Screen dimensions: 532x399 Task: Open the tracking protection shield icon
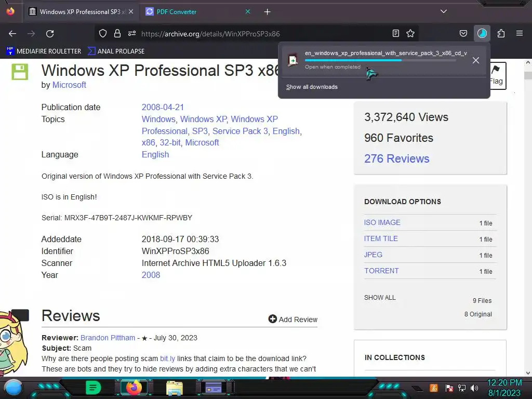[x=103, y=33]
